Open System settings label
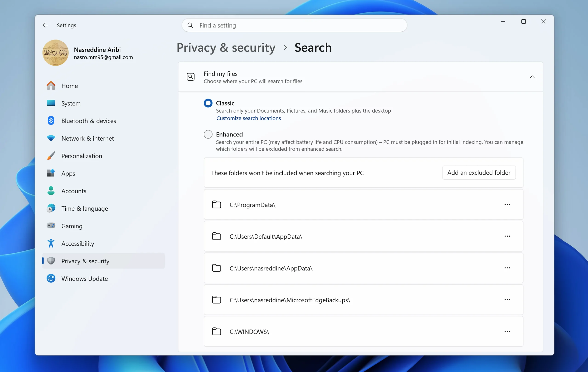Screen dimensions: 588x372 click(71, 103)
